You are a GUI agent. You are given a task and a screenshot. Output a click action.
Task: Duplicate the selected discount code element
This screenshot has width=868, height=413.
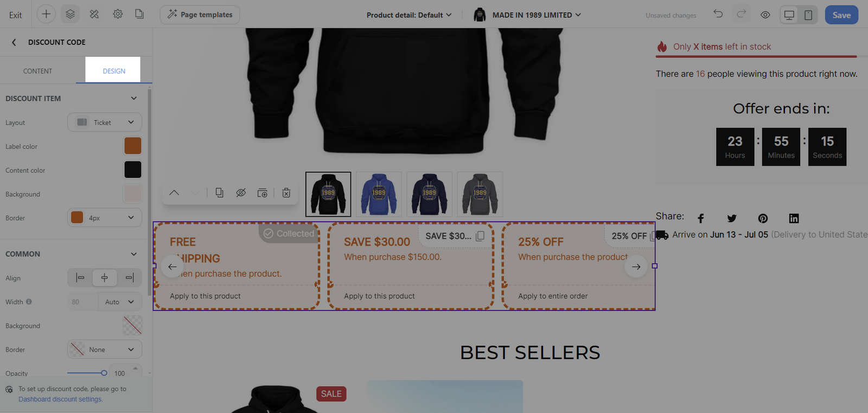pos(219,192)
